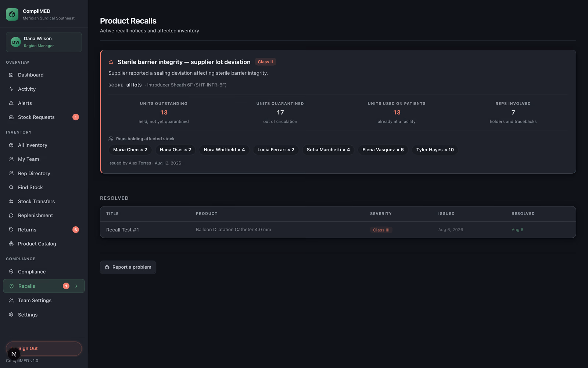Open Compliance via its shield-check icon
588x368 pixels.
pos(11,272)
